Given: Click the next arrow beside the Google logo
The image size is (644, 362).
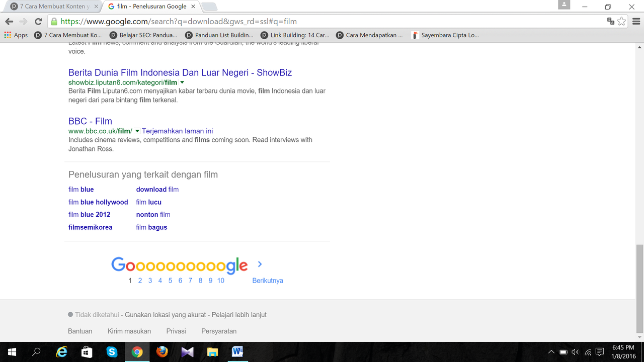Looking at the screenshot, I should coord(260,264).
